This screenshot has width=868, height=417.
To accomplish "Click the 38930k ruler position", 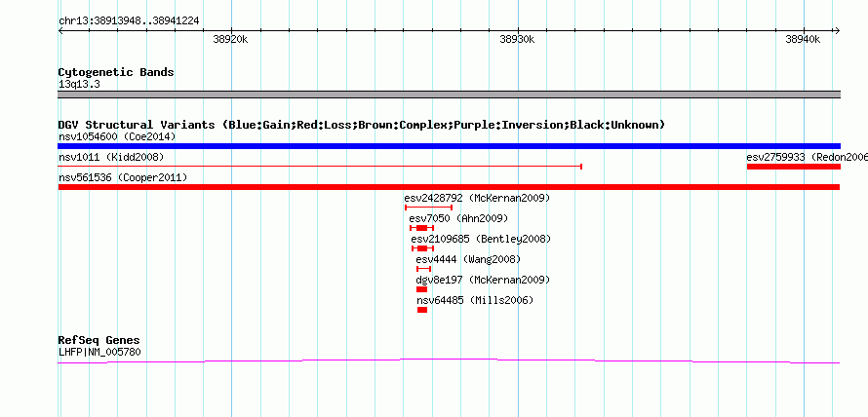I will [x=517, y=39].
